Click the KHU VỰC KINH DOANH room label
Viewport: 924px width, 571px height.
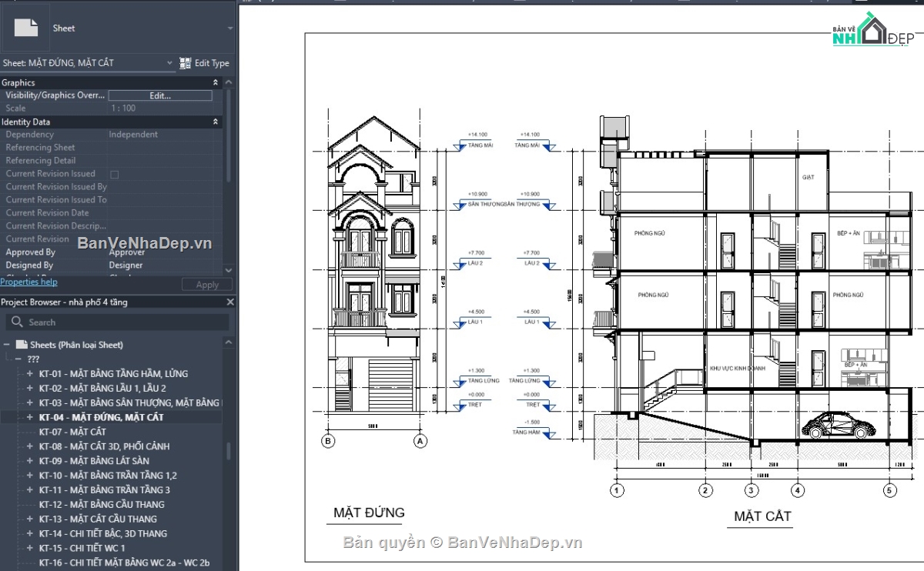[739, 369]
